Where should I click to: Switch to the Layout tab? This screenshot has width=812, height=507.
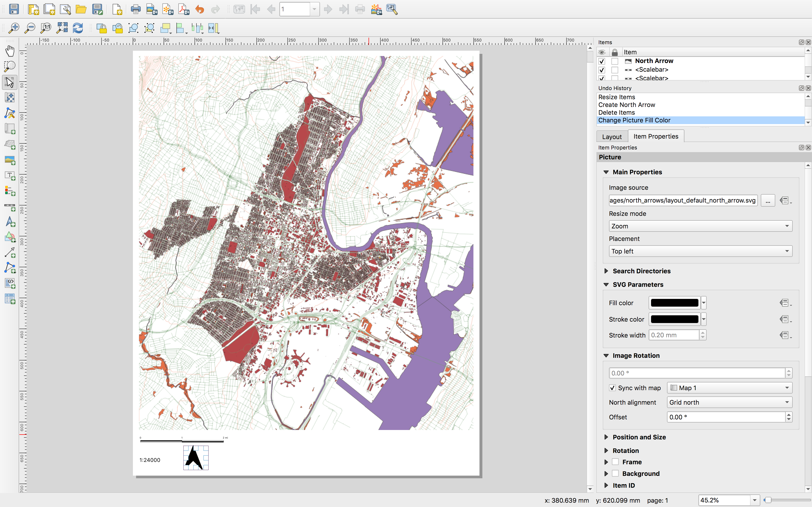pyautogui.click(x=611, y=137)
